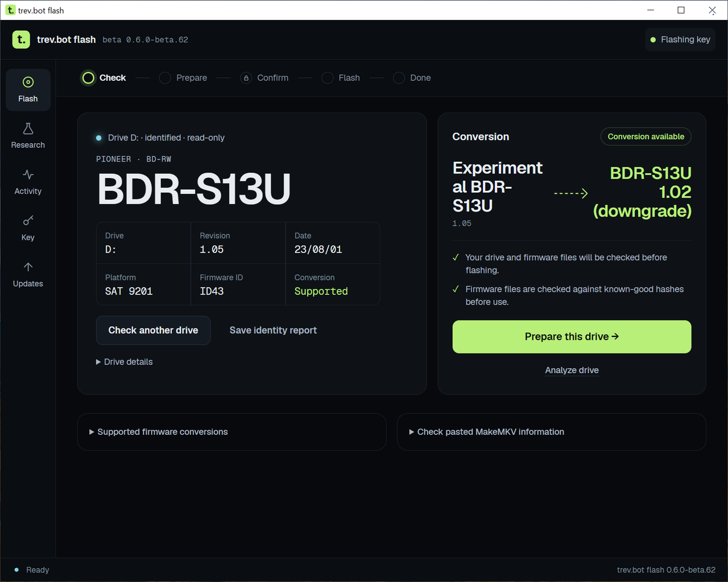728x582 pixels.
Task: Select the Done step label
Action: pos(420,78)
